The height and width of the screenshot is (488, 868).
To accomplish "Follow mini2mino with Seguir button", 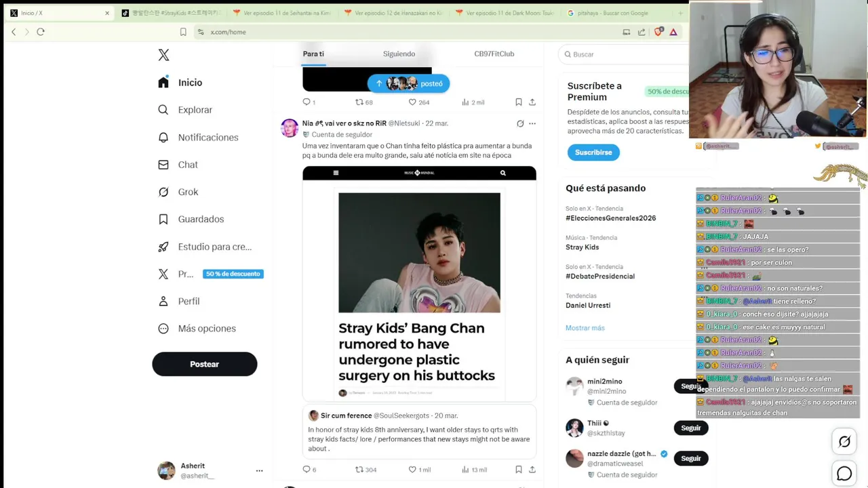I will [x=690, y=386].
